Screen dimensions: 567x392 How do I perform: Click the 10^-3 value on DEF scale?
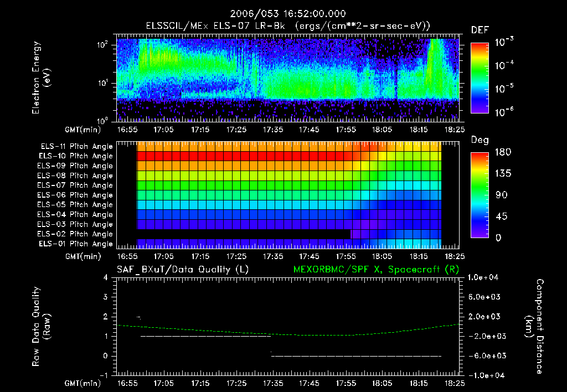[x=504, y=42]
